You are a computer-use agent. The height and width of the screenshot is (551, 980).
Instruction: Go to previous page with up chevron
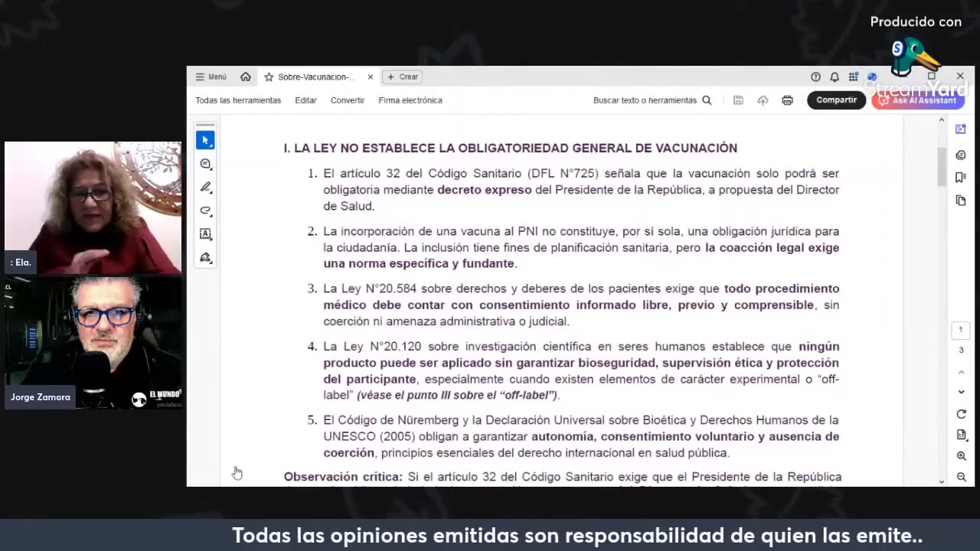click(962, 372)
